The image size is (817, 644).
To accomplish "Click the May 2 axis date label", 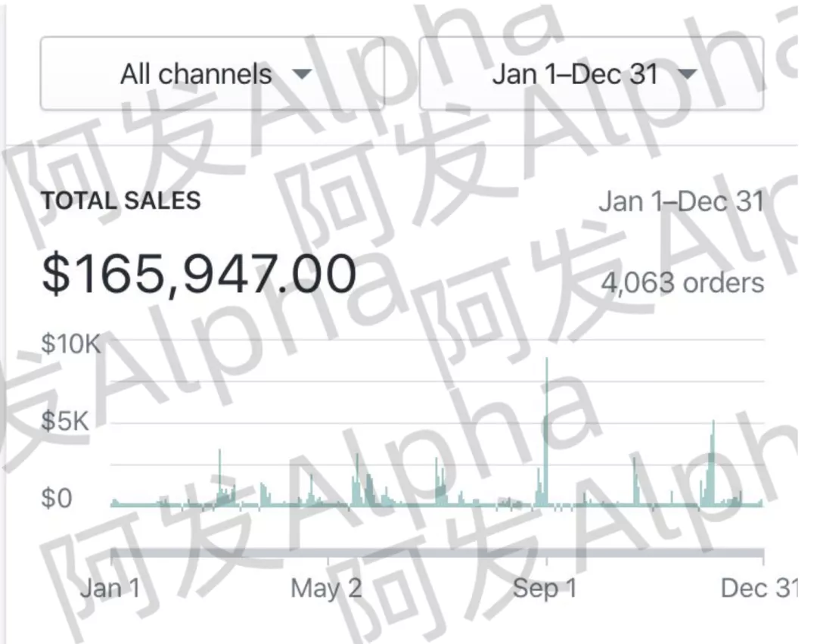I will coord(326,589).
